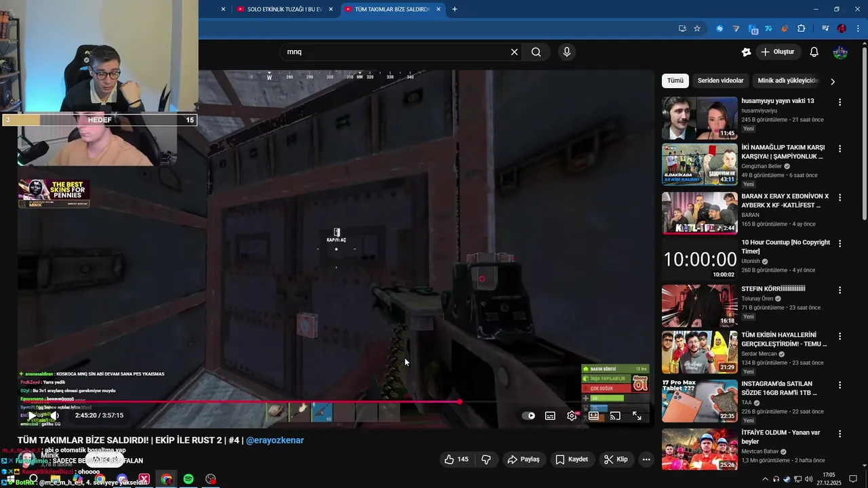The width and height of the screenshot is (868, 488).
Task: Open more actions menu beside Klip
Action: coord(646,459)
